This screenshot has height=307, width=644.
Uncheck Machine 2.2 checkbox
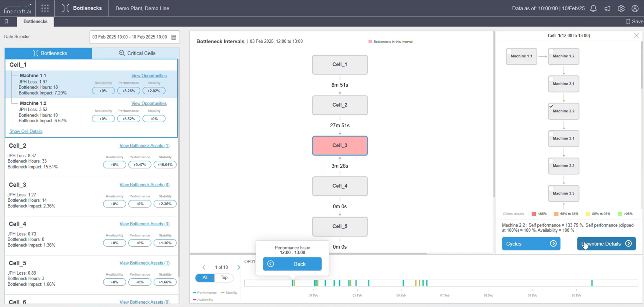tap(551, 106)
